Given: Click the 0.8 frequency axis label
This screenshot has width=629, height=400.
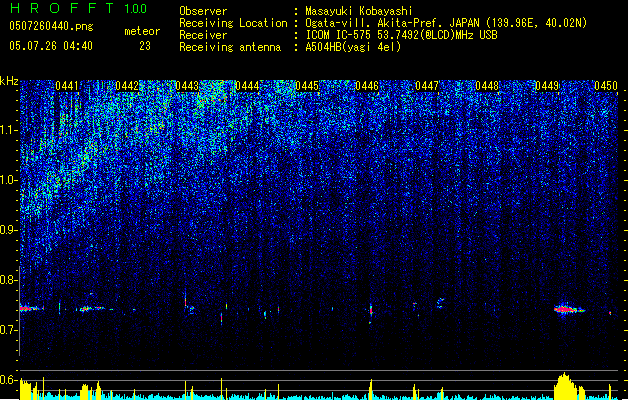Looking at the screenshot, I should click(9, 280).
